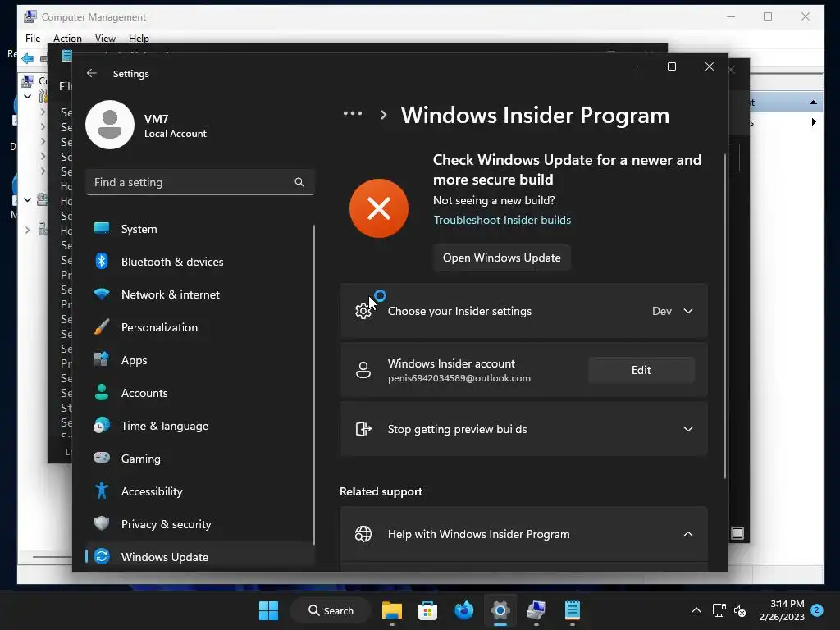Open the notification count badge
Image resolution: width=840 pixels, height=630 pixels.
pos(817,610)
